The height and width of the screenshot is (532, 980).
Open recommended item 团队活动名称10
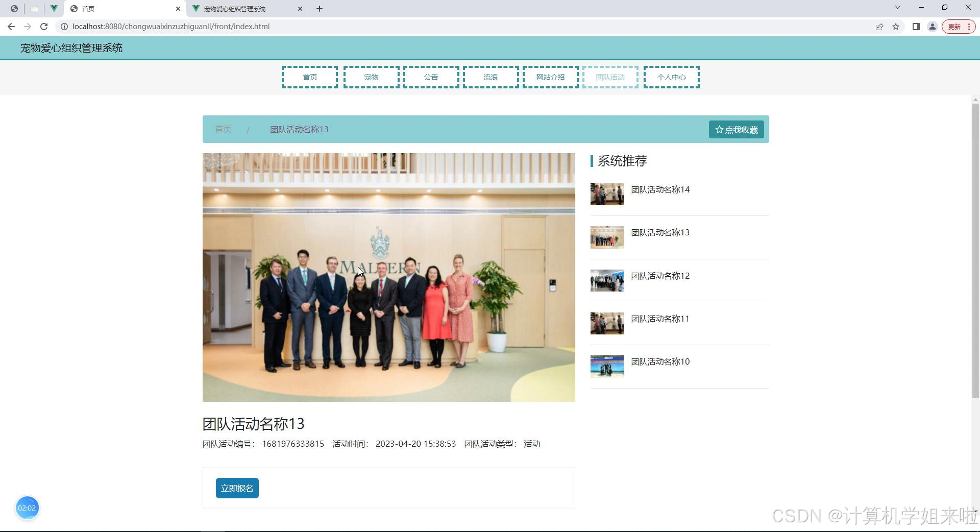point(660,361)
